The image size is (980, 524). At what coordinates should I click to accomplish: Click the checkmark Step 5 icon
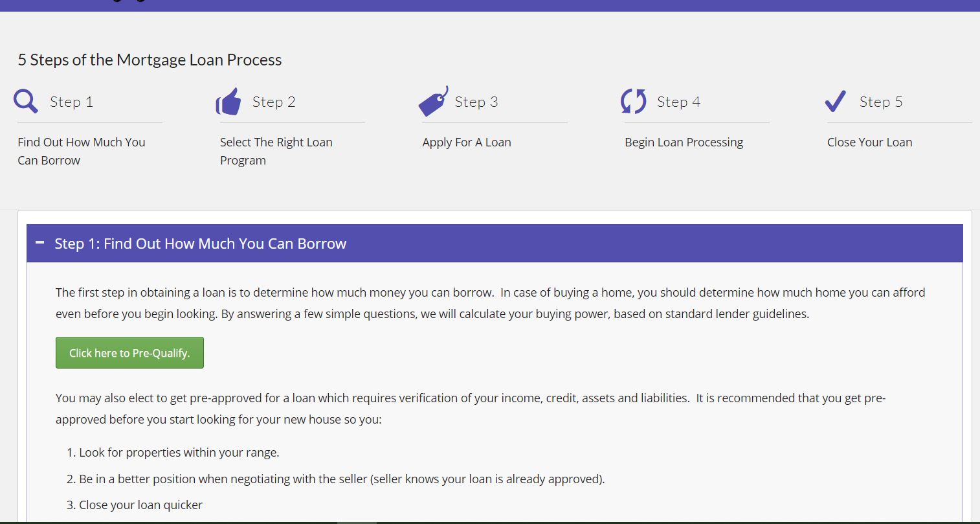[x=835, y=101]
